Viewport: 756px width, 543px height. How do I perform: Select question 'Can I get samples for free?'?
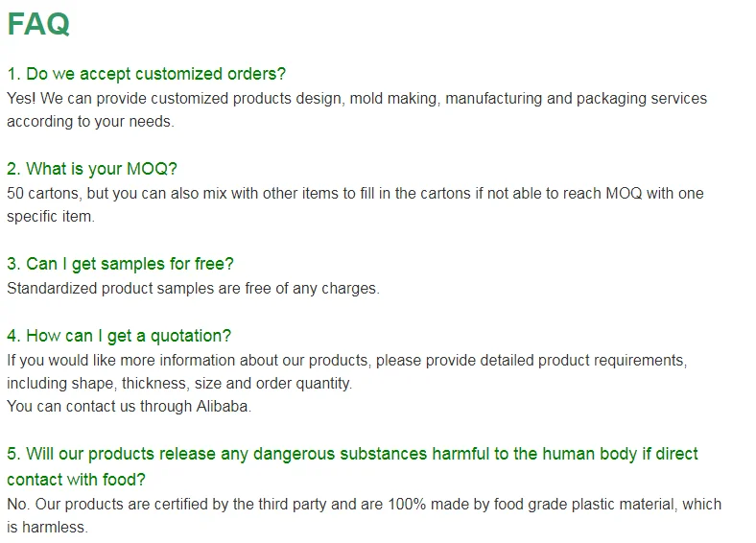coord(120,264)
